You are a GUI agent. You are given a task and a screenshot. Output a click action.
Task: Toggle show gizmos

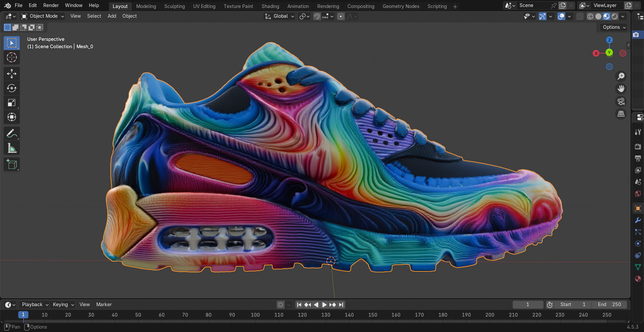pos(542,16)
